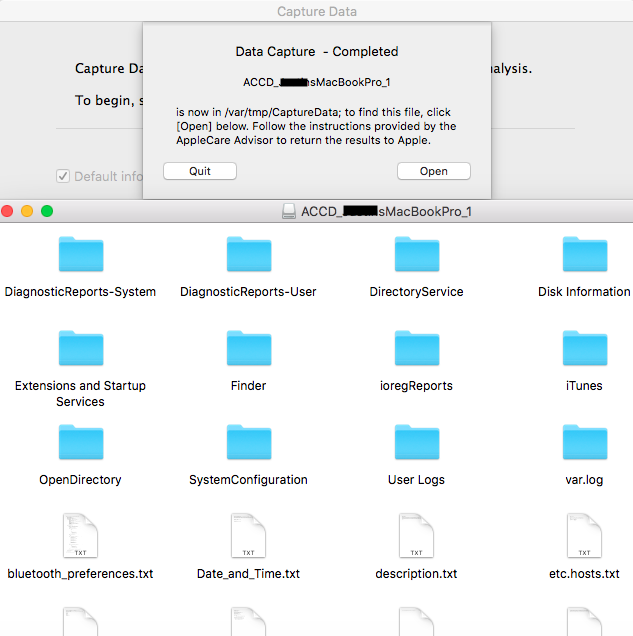Select the etc.hosts.txt file icon
The image size is (633, 636).
pos(584,536)
